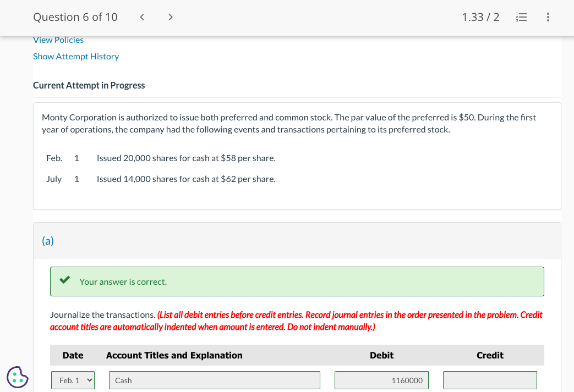Click Show Attempt History
Screen dimensions: 574x392
pyautogui.click(x=76, y=56)
